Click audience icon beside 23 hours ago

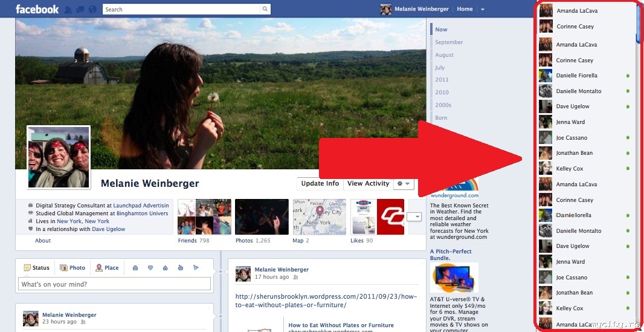pyautogui.click(x=83, y=322)
